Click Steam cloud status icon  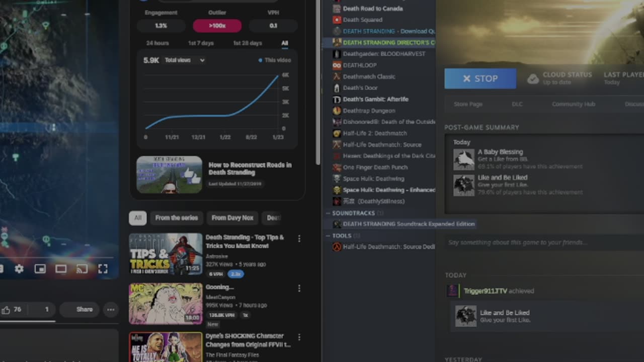(x=533, y=78)
